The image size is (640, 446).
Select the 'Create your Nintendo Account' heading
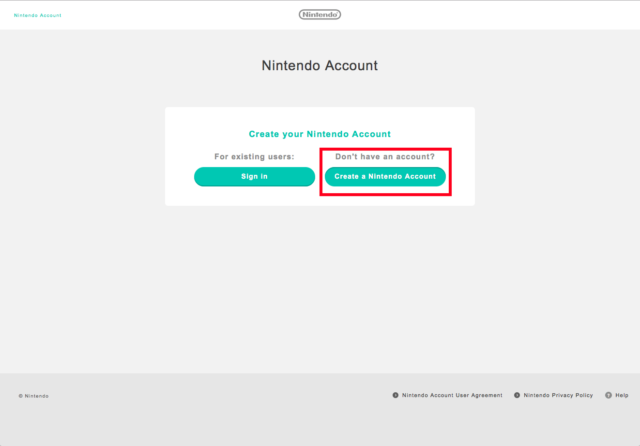(x=320, y=134)
